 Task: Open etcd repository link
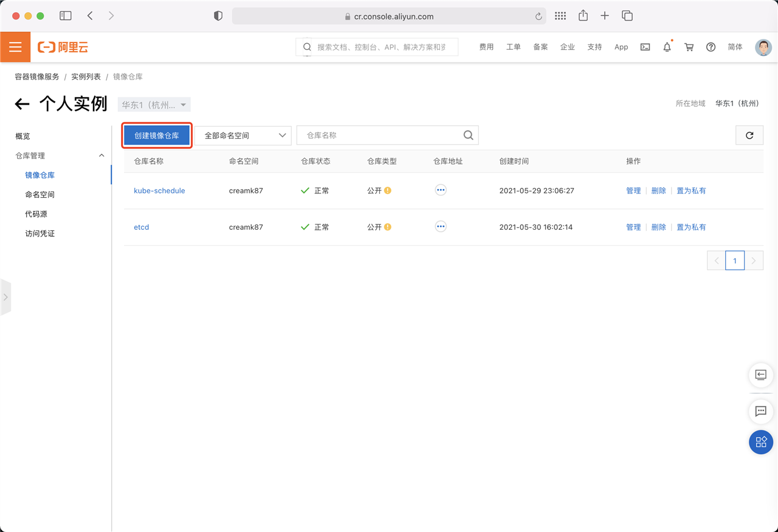click(142, 227)
